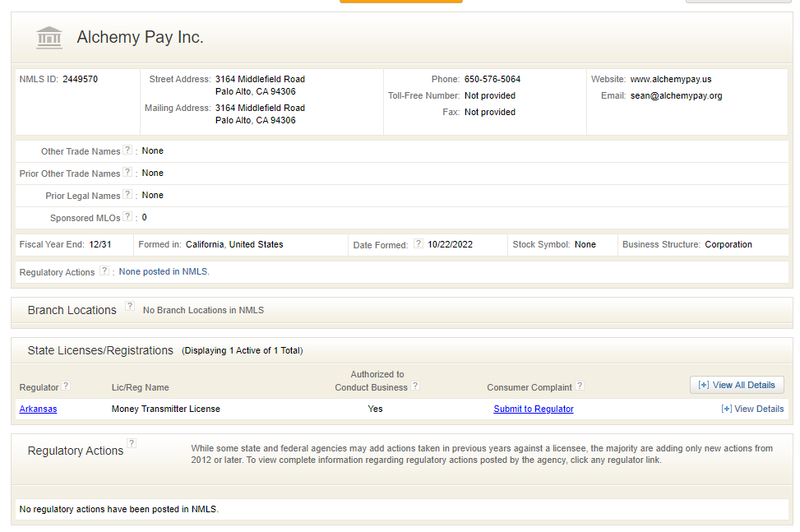This screenshot has width=800, height=532.
Task: Open help for Prior Legal Names
Action: pyautogui.click(x=126, y=195)
